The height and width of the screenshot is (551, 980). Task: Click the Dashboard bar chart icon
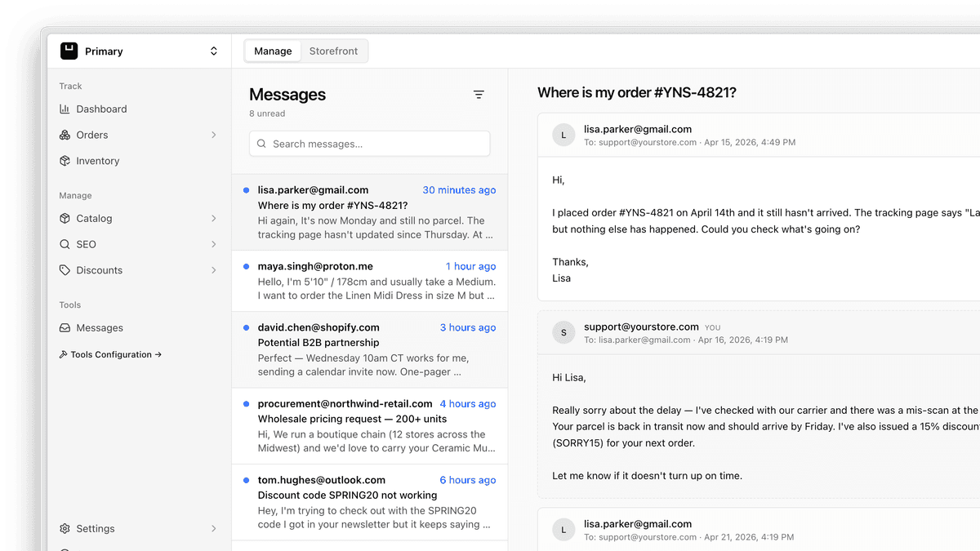(65, 109)
